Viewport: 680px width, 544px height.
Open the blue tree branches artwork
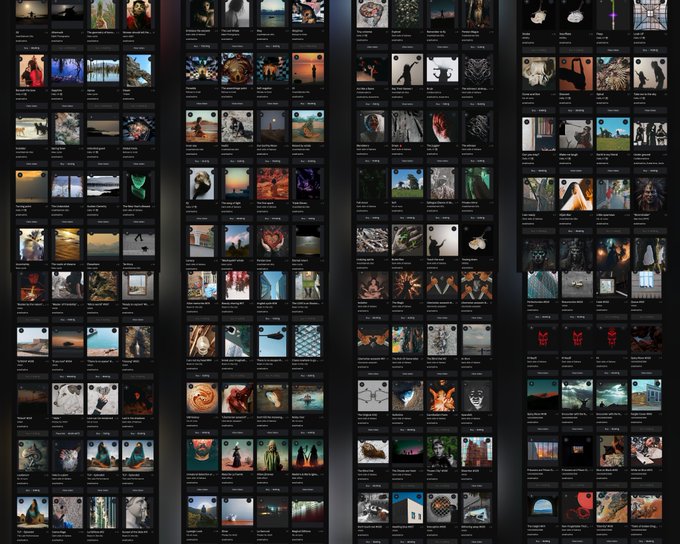point(67,70)
